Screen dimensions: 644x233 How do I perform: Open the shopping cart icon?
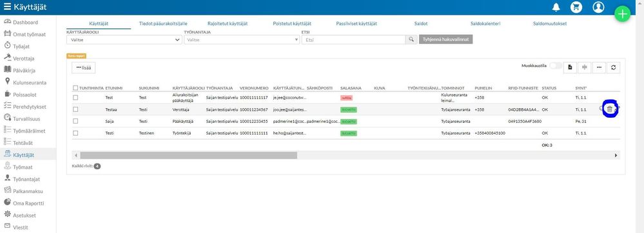(576, 7)
